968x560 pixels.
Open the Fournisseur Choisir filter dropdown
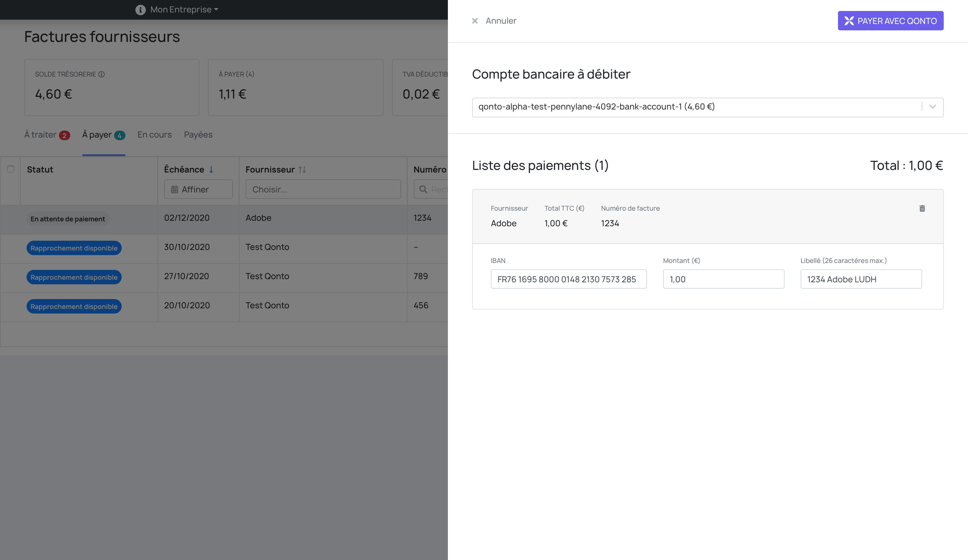coord(323,189)
